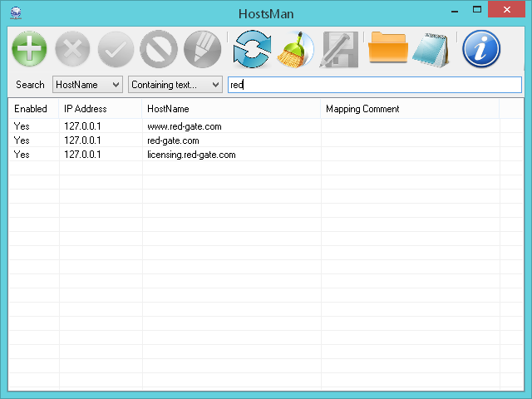Viewport: 532px width, 399px height.
Task: Open the Containing text... dropdown
Action: pos(175,85)
